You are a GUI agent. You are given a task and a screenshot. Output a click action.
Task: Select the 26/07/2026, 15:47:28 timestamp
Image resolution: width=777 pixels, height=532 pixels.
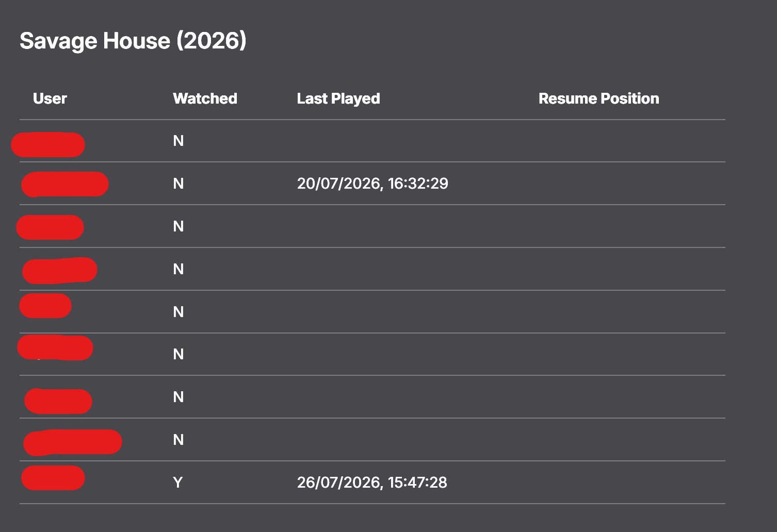(x=372, y=483)
